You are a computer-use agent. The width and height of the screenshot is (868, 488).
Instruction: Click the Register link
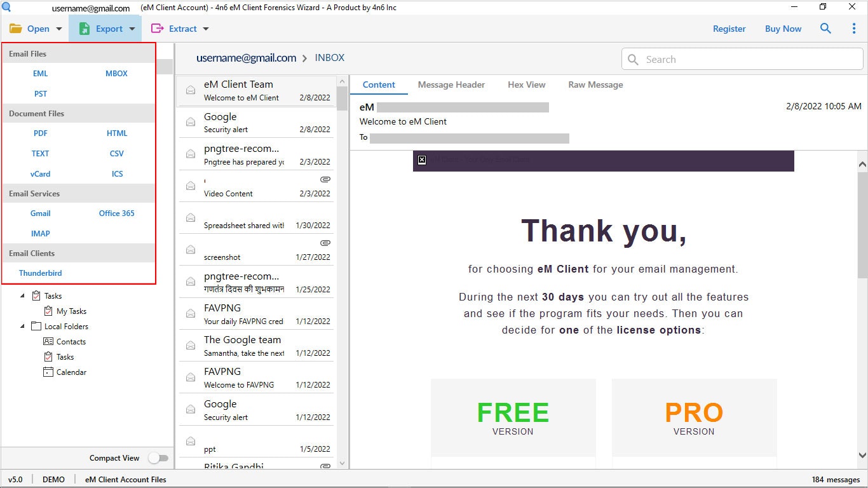[x=729, y=29]
